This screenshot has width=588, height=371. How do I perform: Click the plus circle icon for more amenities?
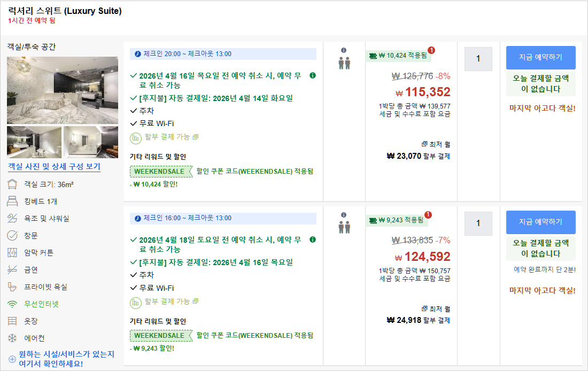[12, 359]
